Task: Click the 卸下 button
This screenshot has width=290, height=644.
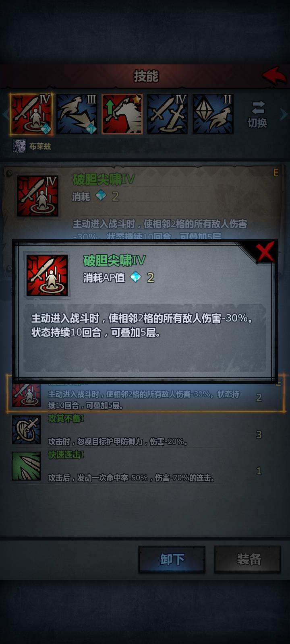Action: coord(172,559)
